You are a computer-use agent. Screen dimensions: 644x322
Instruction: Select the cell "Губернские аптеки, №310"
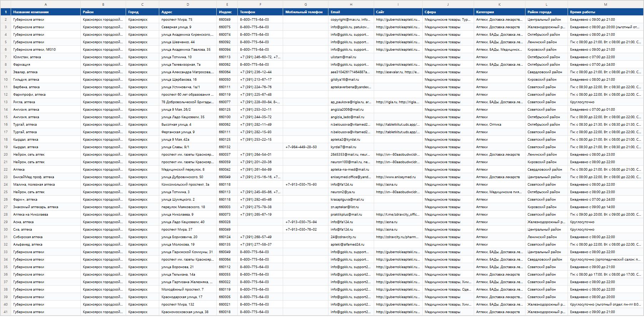click(x=46, y=50)
